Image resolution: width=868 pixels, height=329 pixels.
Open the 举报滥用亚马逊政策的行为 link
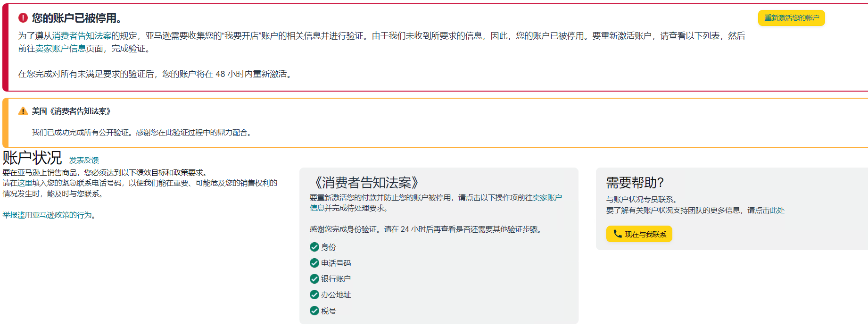point(47,215)
